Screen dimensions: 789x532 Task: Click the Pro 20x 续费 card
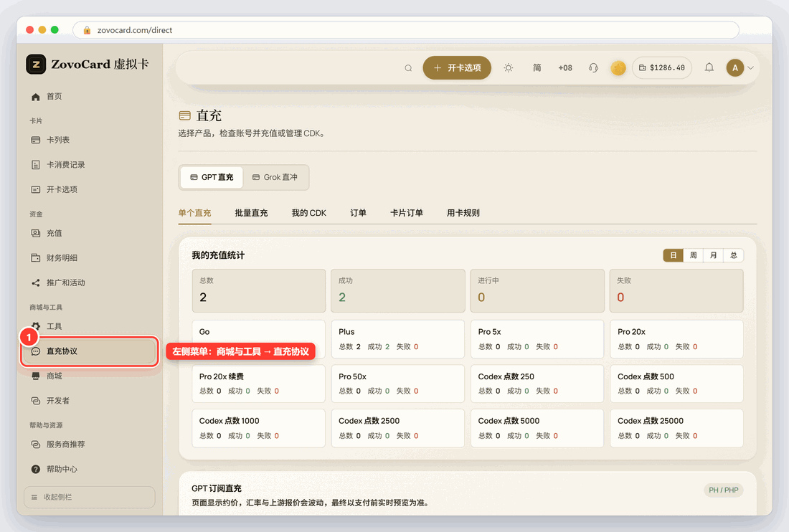[259, 384]
